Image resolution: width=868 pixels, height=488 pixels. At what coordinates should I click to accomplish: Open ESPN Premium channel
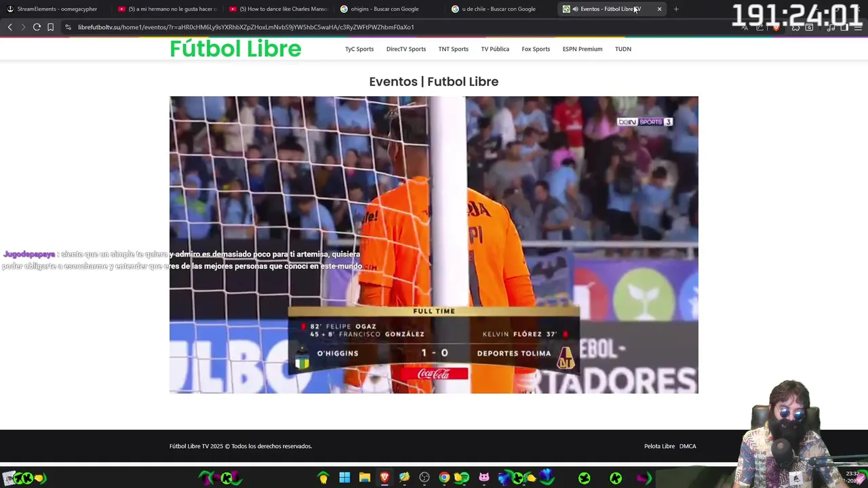(x=583, y=49)
